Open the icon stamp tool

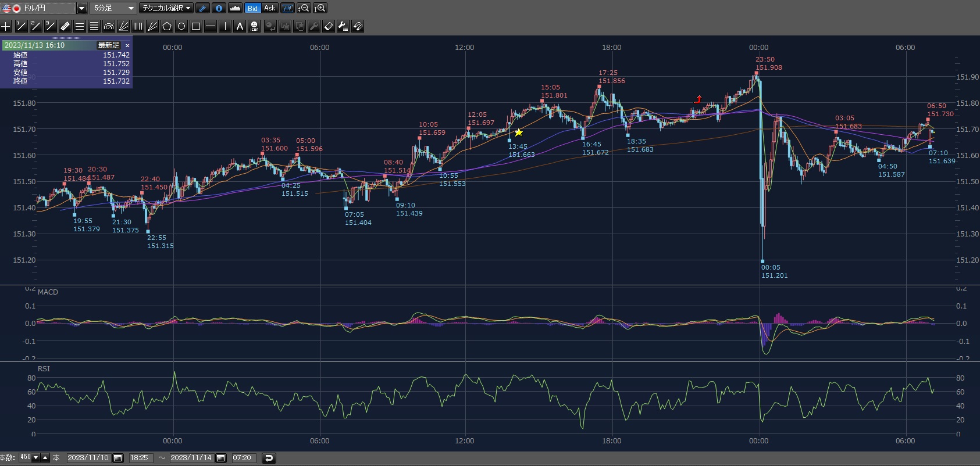point(254,26)
